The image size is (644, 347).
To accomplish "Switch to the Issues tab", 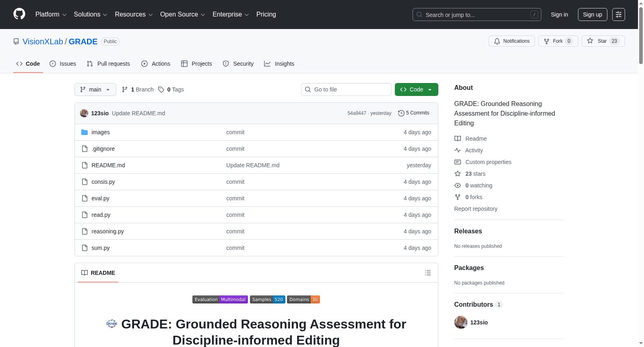I will [63, 64].
